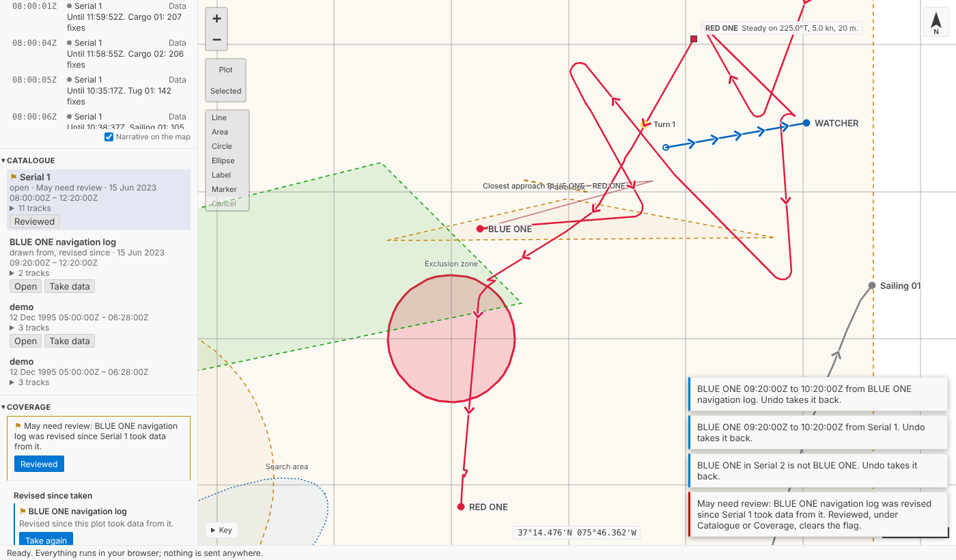
Task: Click the Plot button
Action: click(x=226, y=70)
